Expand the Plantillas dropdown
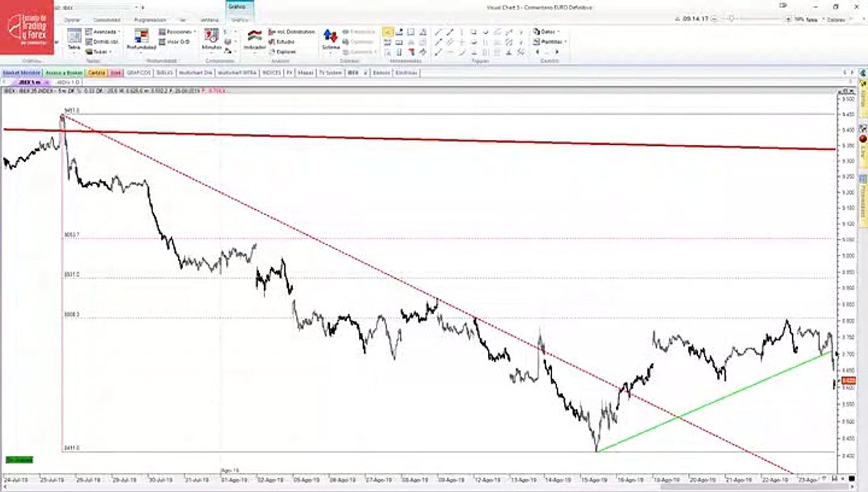Image resolution: width=868 pixels, height=492 pixels. point(550,42)
